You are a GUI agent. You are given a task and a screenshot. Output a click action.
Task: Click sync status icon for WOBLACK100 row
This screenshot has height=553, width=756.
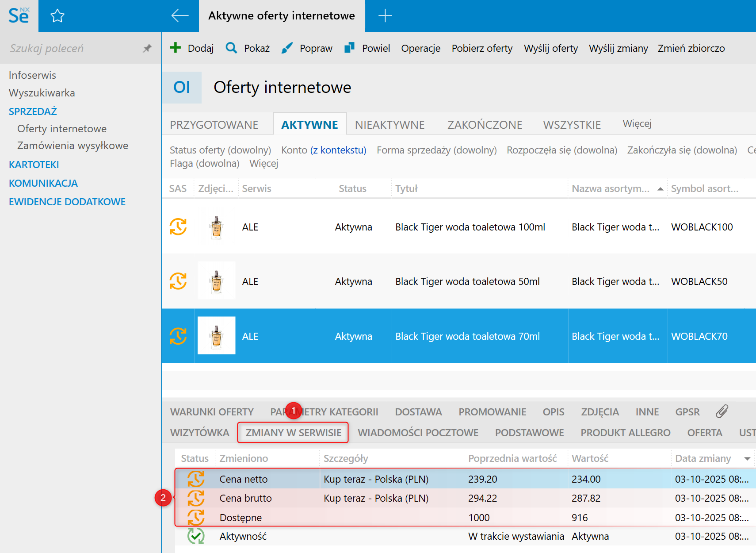[178, 227]
